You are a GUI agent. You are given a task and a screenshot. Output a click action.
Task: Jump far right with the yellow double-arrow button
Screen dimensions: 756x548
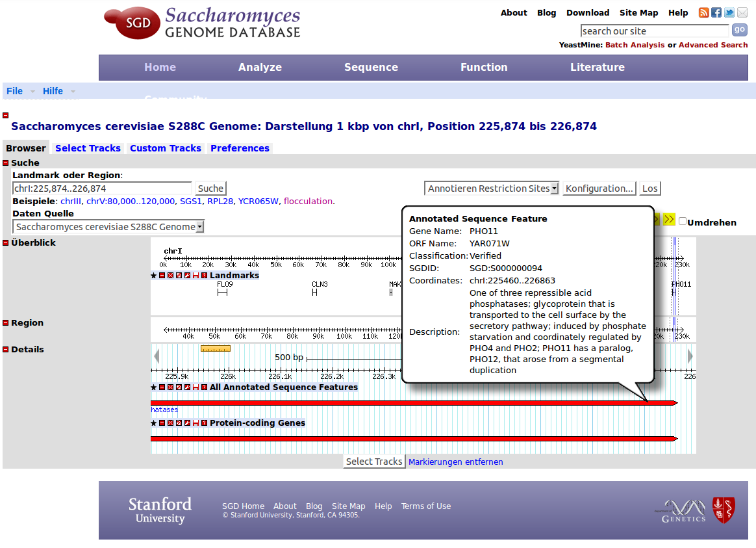click(x=669, y=220)
